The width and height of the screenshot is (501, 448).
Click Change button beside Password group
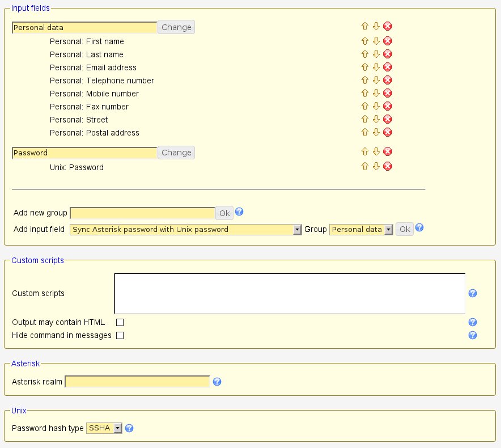pyautogui.click(x=176, y=153)
